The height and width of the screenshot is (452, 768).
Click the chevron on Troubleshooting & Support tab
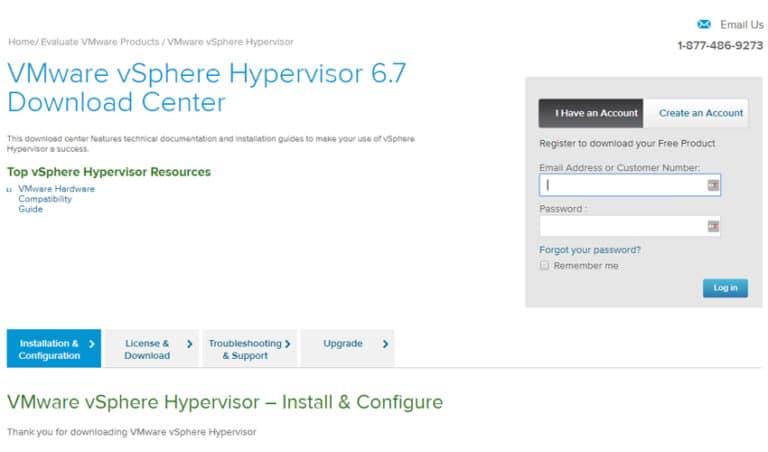[288, 344]
